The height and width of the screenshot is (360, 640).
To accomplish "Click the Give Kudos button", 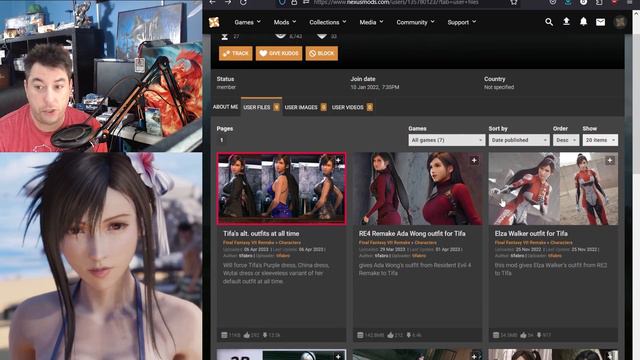I will [279, 53].
